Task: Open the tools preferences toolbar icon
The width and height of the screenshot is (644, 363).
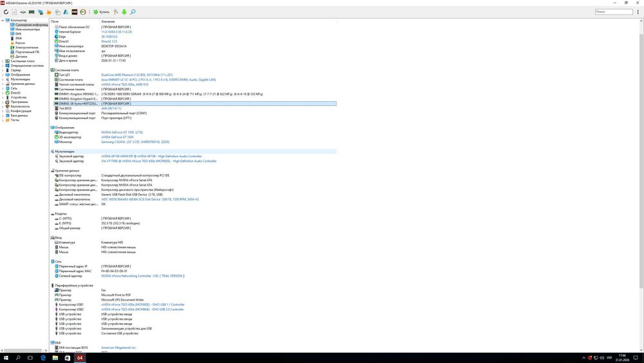Action: (116, 12)
